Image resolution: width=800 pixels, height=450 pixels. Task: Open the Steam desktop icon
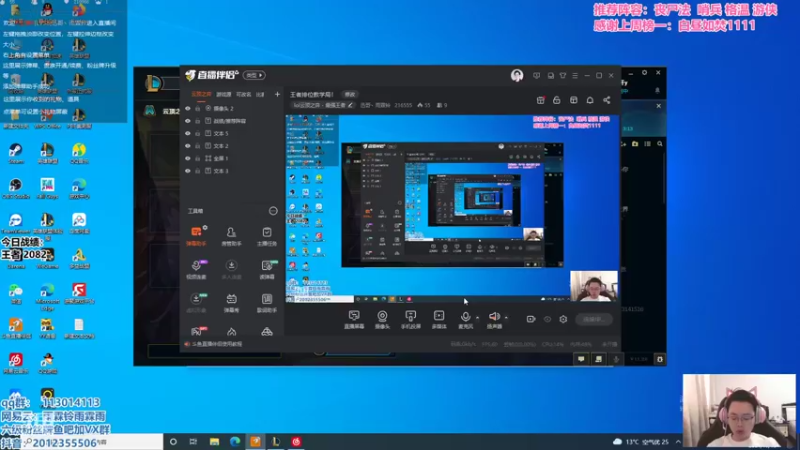[16, 154]
